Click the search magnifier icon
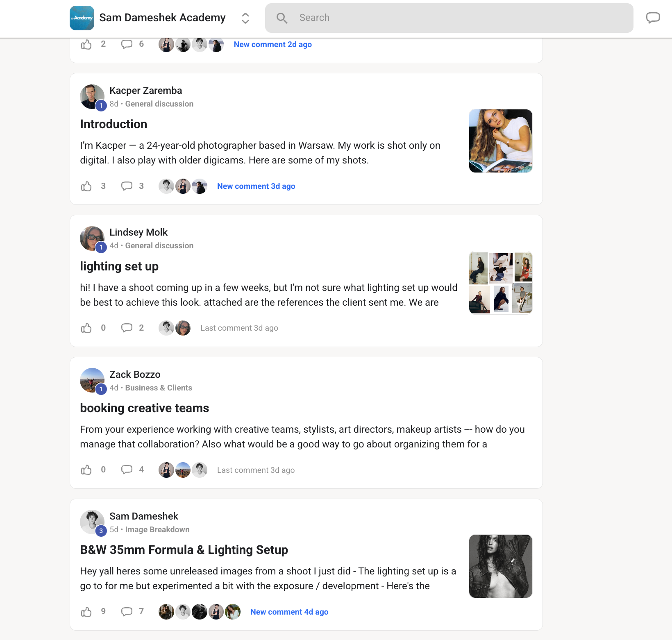This screenshot has height=640, width=672. coord(282,18)
